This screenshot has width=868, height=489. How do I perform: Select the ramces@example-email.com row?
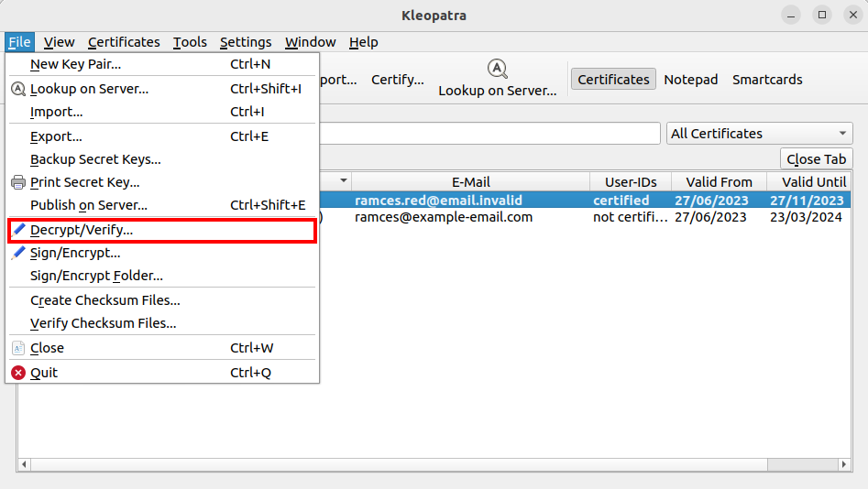(x=585, y=217)
